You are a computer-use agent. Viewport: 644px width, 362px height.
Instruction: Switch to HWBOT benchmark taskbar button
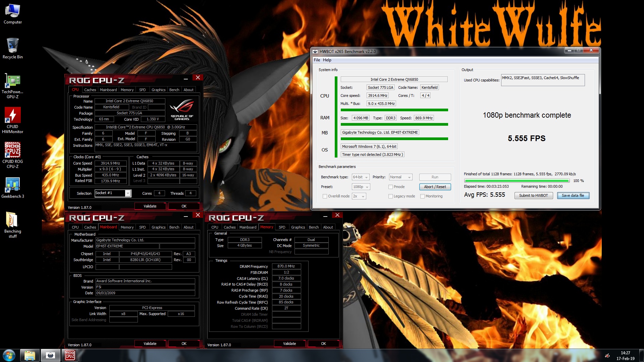pyautogui.click(x=50, y=355)
